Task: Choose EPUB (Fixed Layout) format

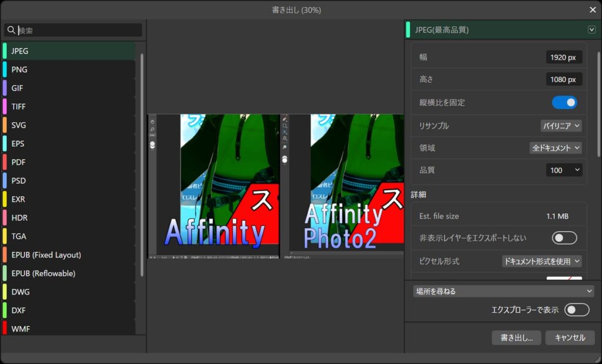Action: (x=46, y=255)
